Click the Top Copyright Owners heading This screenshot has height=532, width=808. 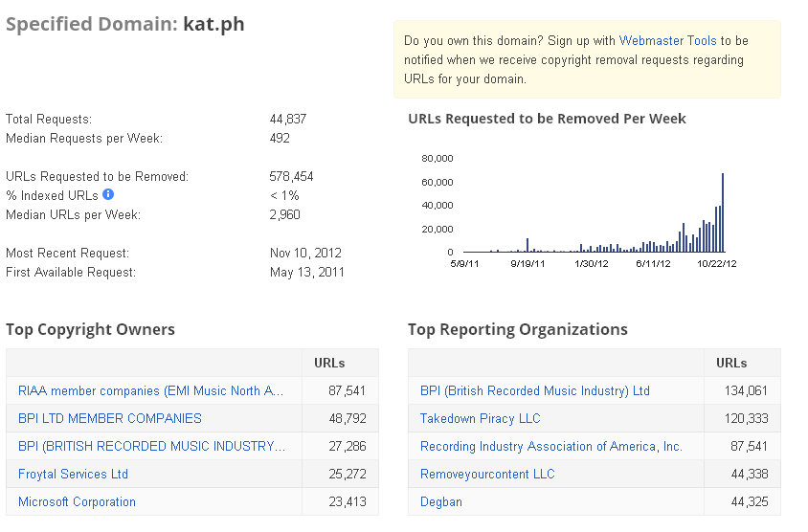coord(90,329)
